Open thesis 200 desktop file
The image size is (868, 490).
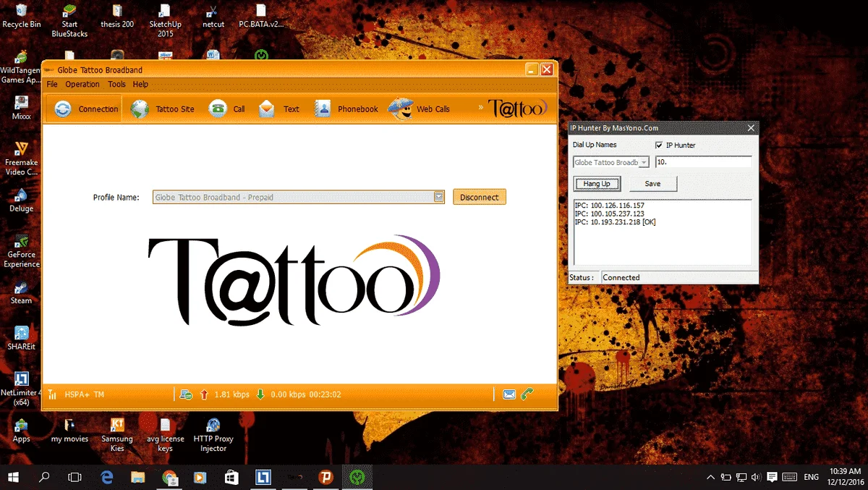click(x=117, y=16)
